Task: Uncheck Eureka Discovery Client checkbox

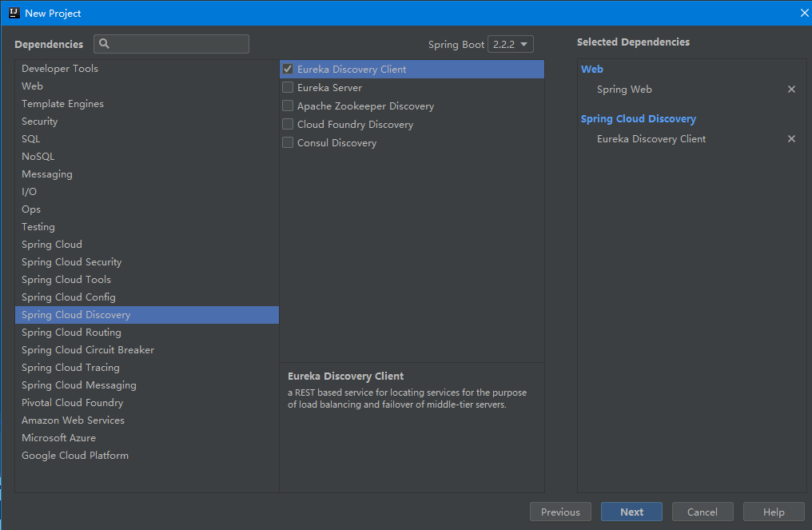Action: pyautogui.click(x=288, y=70)
